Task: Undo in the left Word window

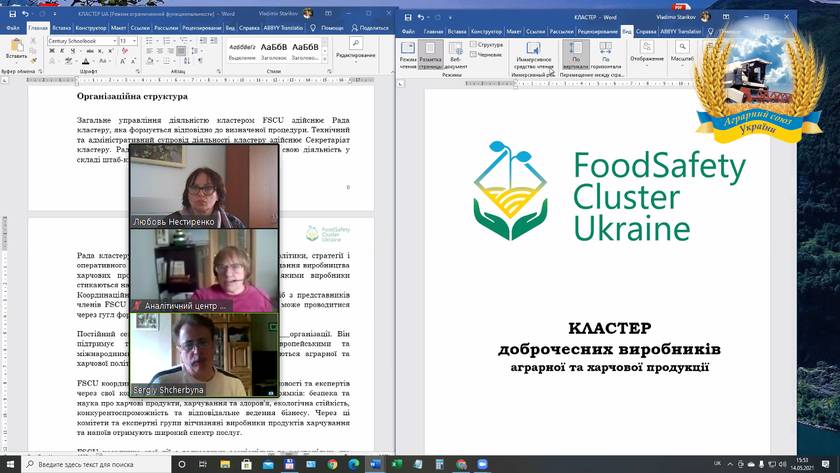Action: (x=25, y=14)
